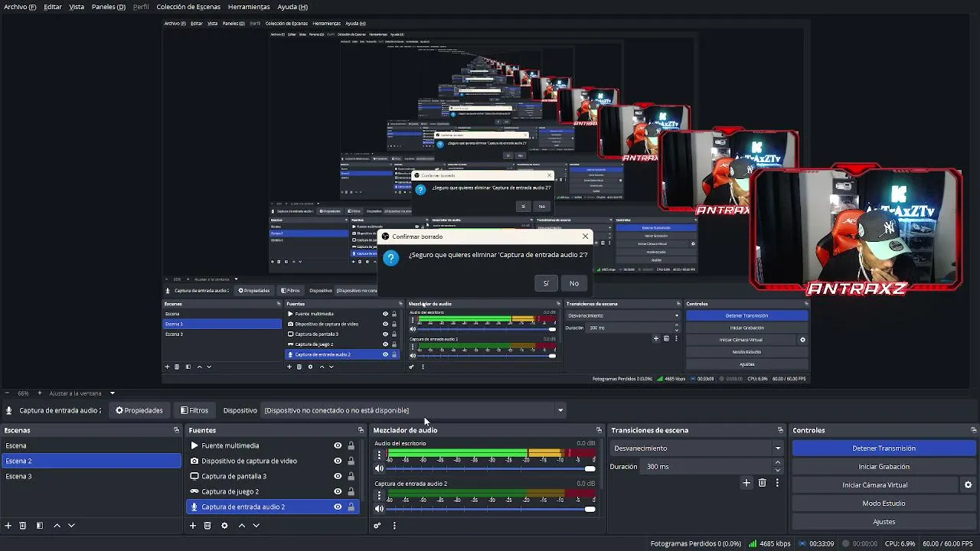This screenshot has height=551, width=980.
Task: Open transition properties three-dot menu
Action: [x=777, y=483]
